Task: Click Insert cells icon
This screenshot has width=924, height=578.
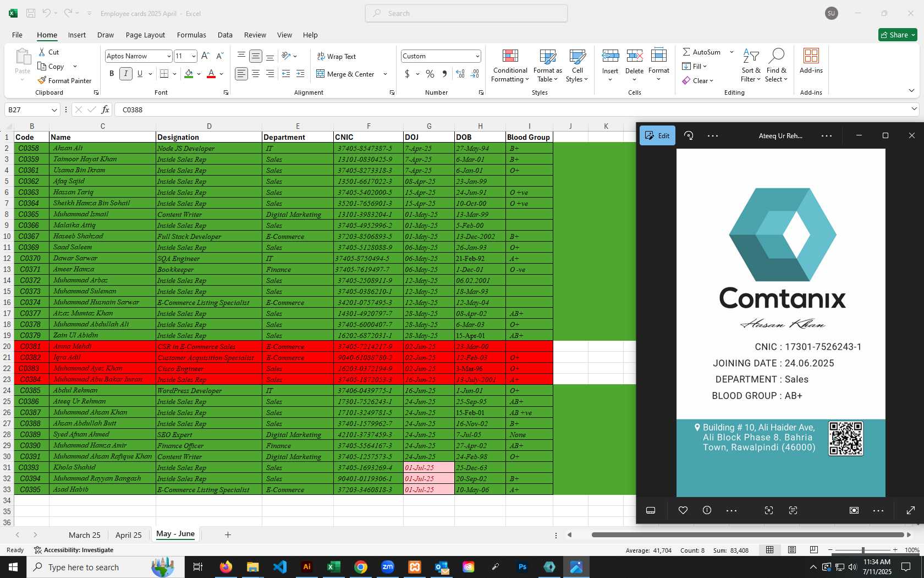Action: 610,56
